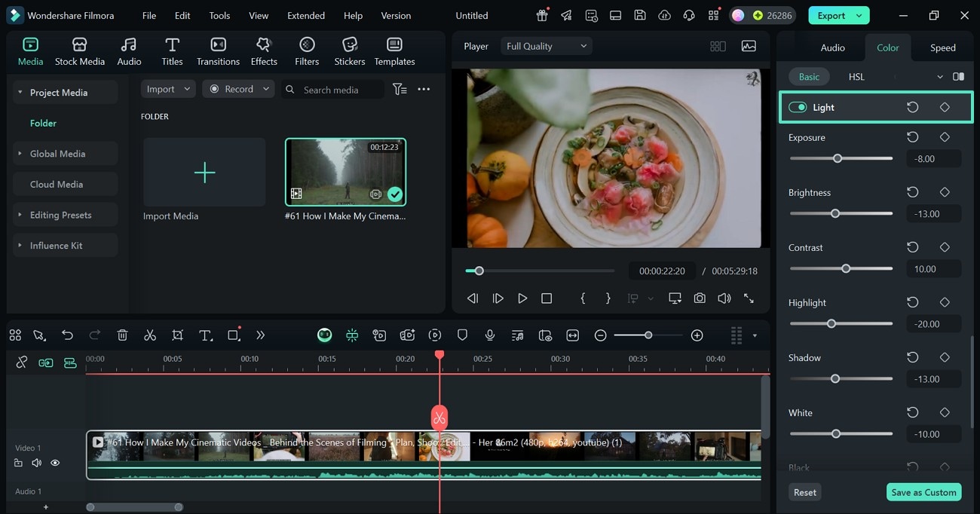980x514 pixels.
Task: Click the Contrast slider handle
Action: click(846, 268)
